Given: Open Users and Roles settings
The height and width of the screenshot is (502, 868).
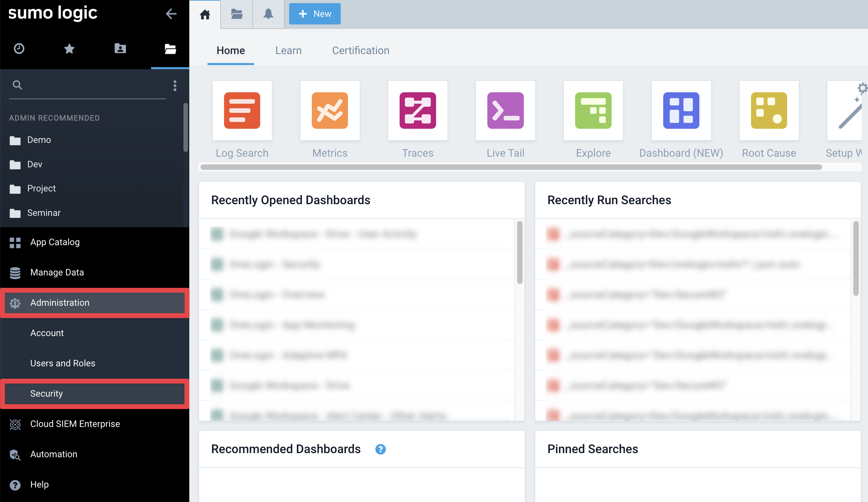Looking at the screenshot, I should 94,364.
